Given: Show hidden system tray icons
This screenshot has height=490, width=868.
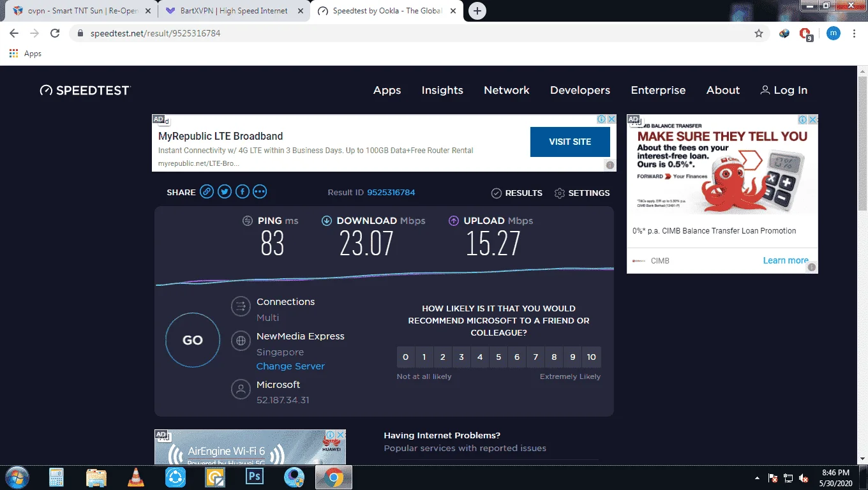Looking at the screenshot, I should point(757,478).
